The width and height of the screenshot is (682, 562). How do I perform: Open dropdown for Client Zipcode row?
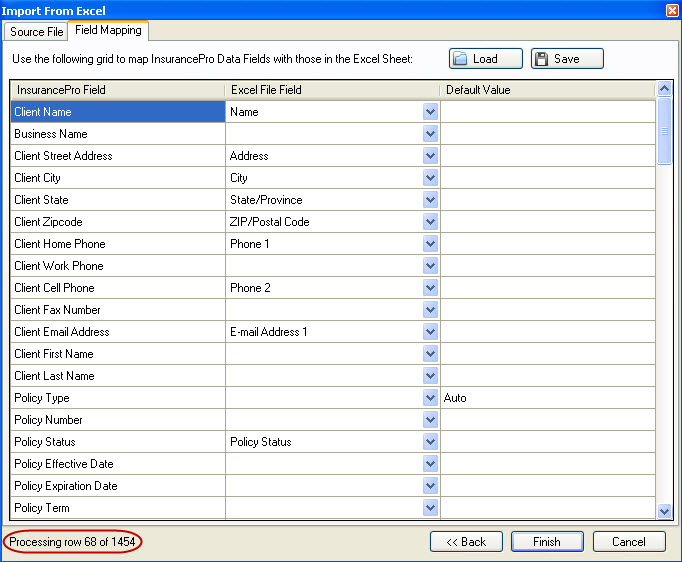(430, 221)
